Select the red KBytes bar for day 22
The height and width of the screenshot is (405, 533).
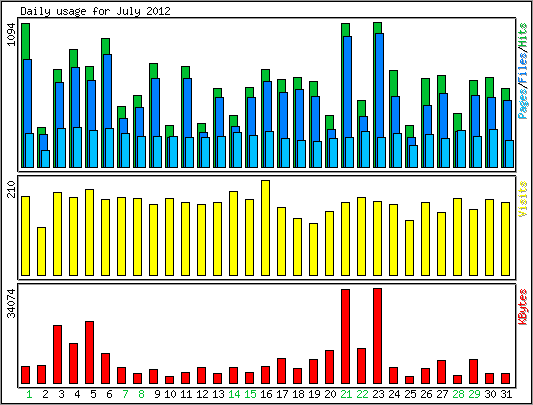coord(361,366)
